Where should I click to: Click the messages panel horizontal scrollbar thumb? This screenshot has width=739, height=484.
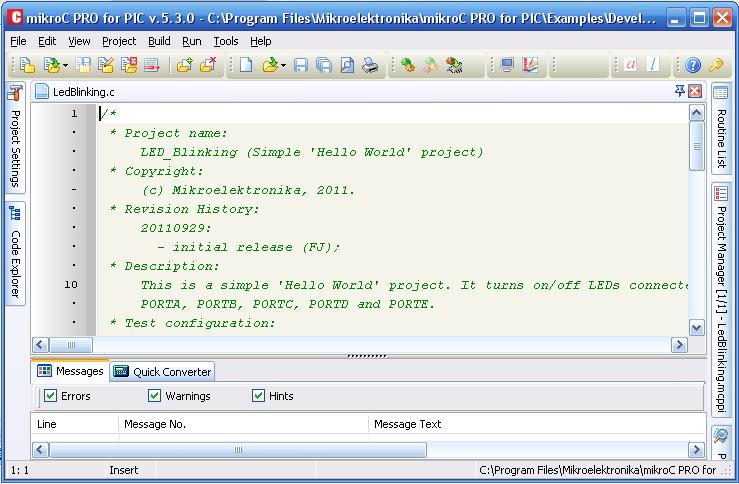(x=238, y=450)
